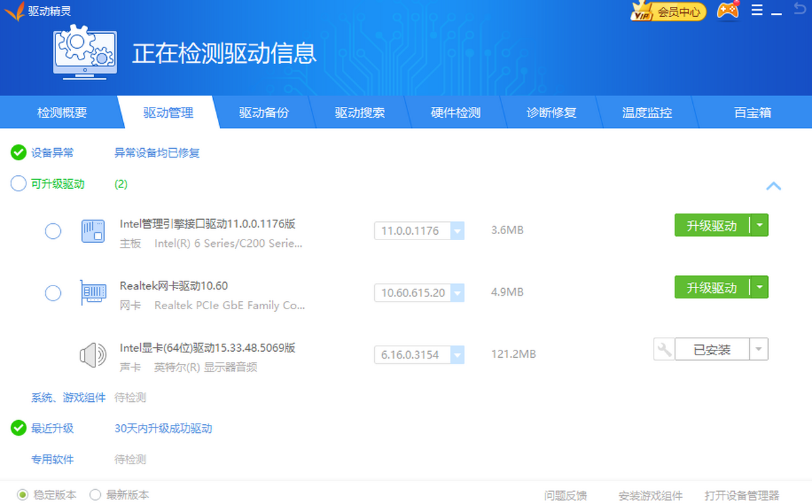Viewport: 812px width, 504px height.
Task: Choose the 最新版本 radio option
Action: point(95,495)
